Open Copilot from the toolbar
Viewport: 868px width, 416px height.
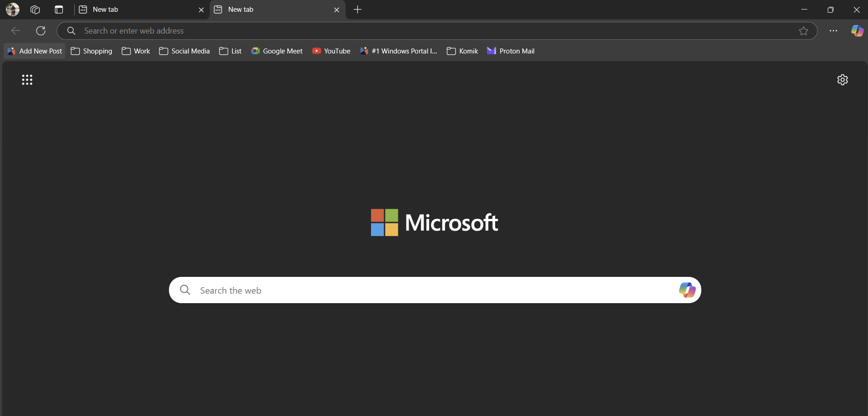coord(857,31)
